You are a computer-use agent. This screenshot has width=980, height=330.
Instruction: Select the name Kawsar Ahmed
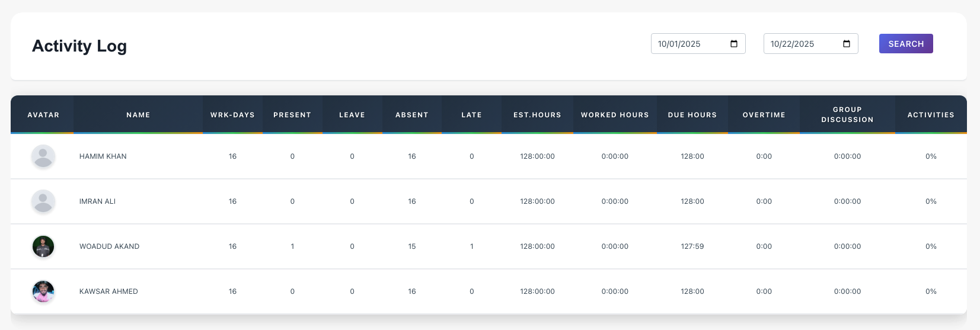pyautogui.click(x=108, y=291)
